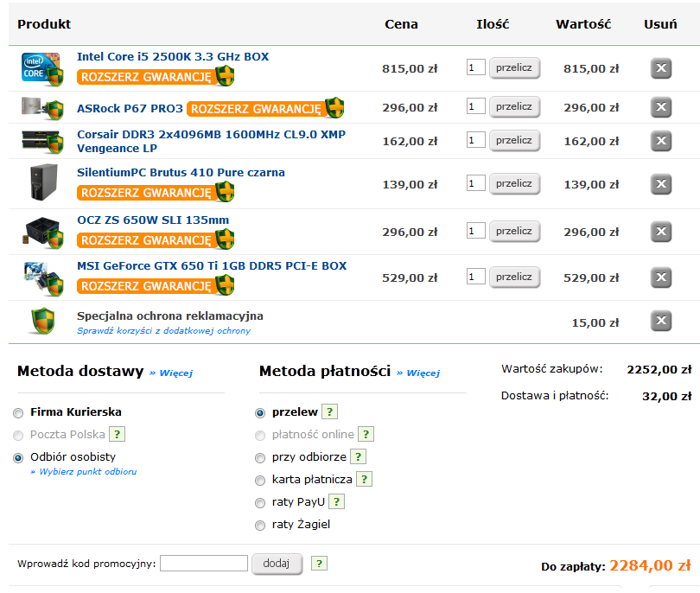Open SilentiumPC Brutus 410 Pure czarna link
The height and width of the screenshot is (593, 700).
pyautogui.click(x=181, y=173)
